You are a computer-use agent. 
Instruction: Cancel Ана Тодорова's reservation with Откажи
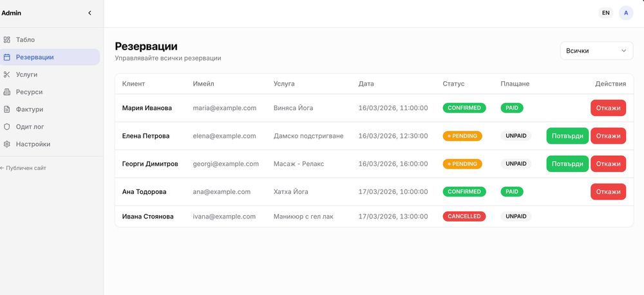tap(609, 192)
